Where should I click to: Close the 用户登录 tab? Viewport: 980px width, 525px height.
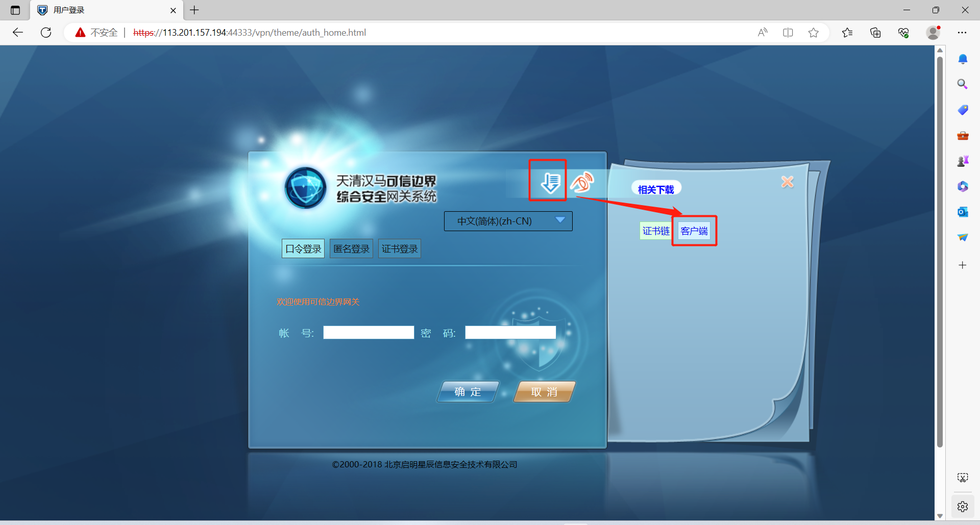[173, 10]
